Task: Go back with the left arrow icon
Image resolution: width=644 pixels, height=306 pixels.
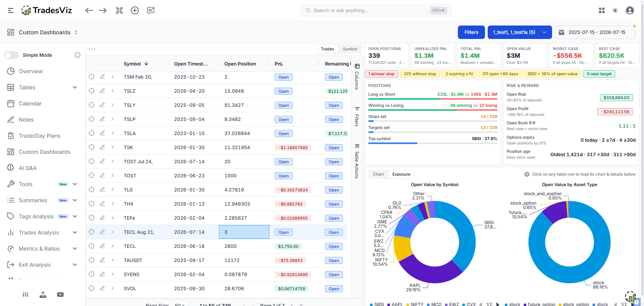Action: point(89,10)
